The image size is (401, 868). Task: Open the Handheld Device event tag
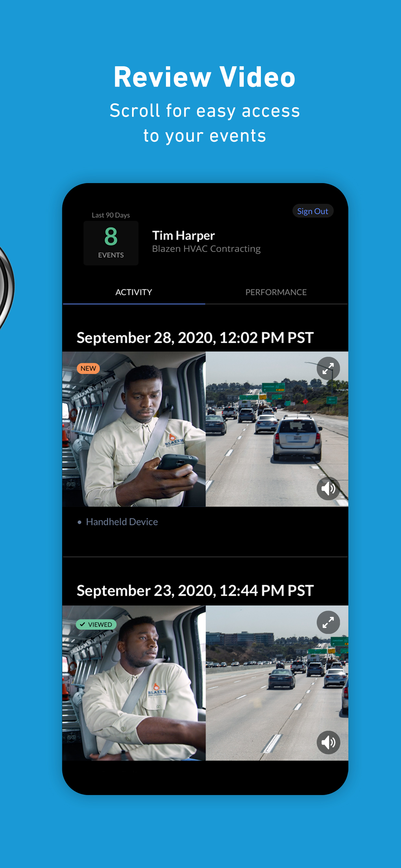pos(122,522)
